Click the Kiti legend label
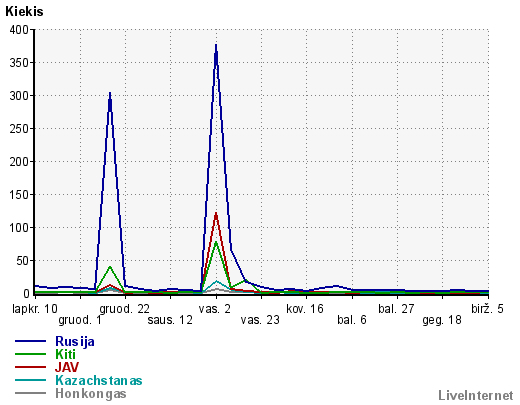 pos(66,354)
